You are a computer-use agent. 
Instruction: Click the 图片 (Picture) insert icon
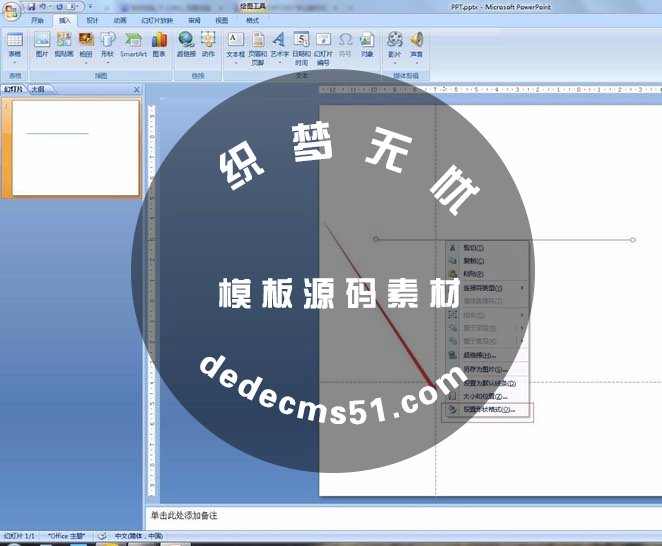point(41,44)
